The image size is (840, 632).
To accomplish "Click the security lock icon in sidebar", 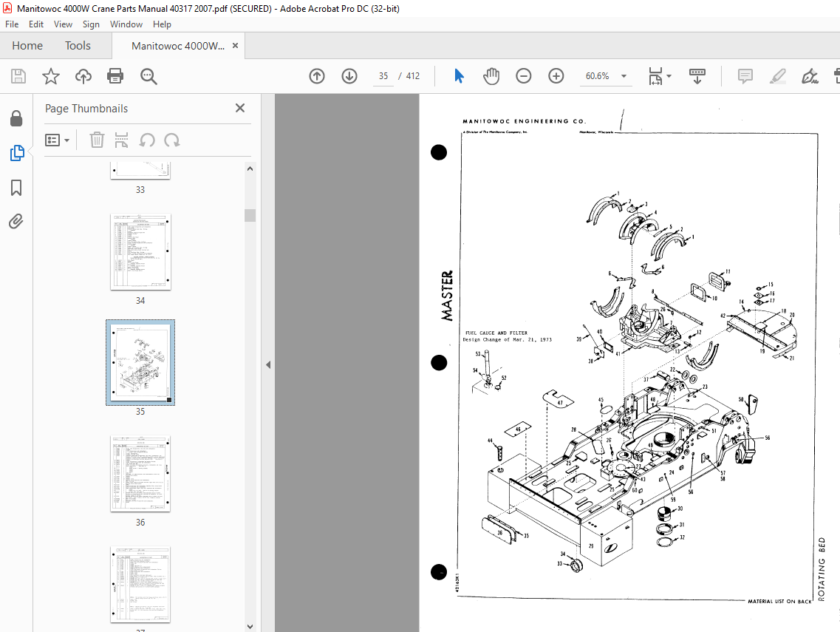I will coord(16,118).
